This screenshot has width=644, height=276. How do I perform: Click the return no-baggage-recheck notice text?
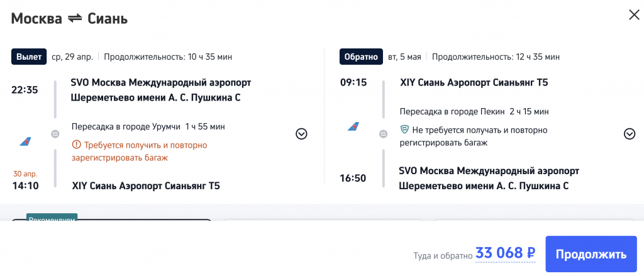(479, 136)
